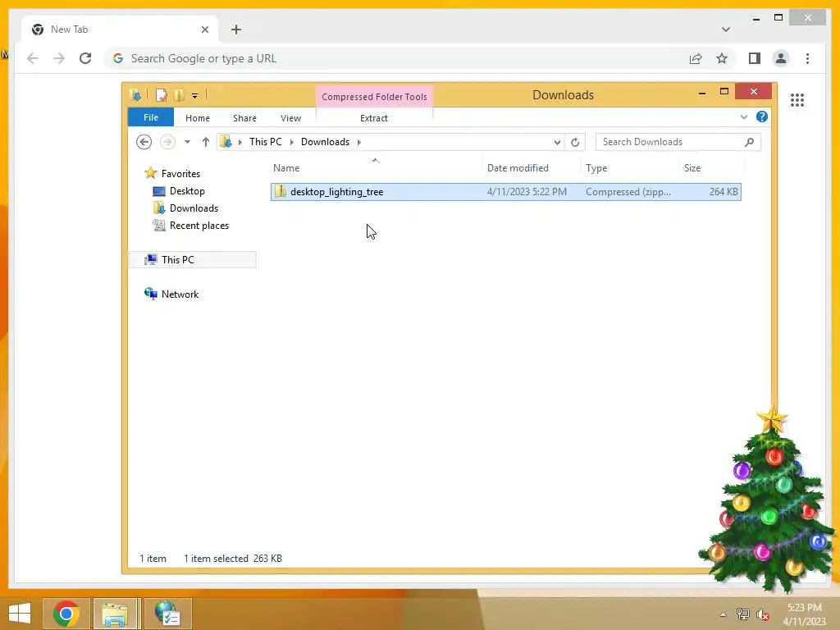Open Downloads in the navigation pane

click(x=194, y=208)
